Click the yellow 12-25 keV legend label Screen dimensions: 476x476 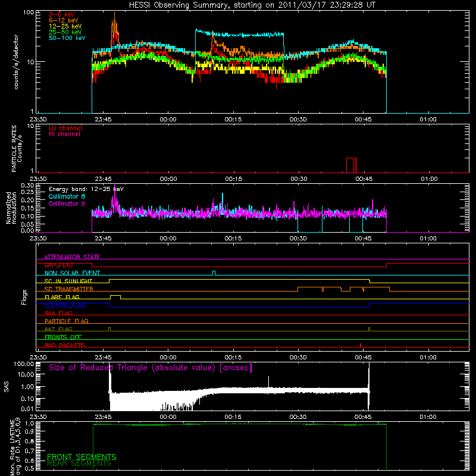pos(65,26)
